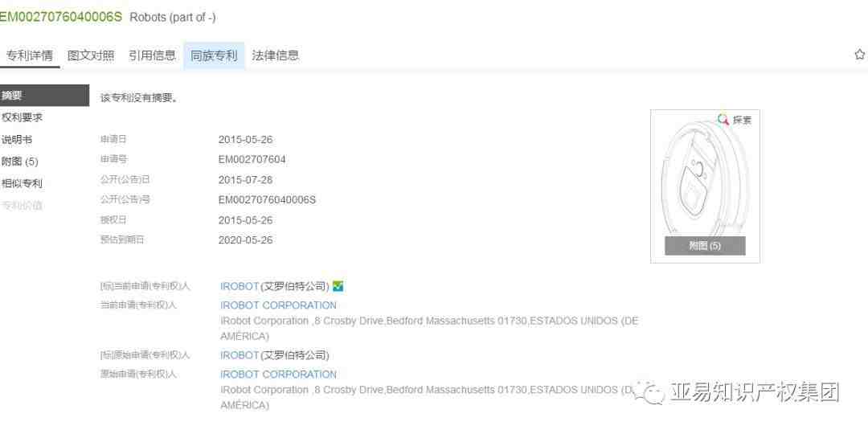The width and height of the screenshot is (868, 430).
Task: Click estimated expiry date 2020-05-26
Action: (245, 240)
